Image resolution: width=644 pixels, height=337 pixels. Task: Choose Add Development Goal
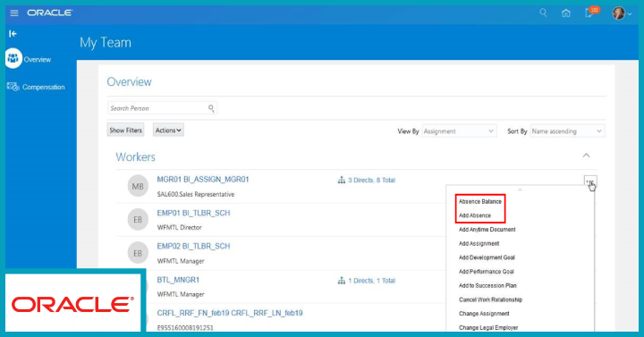(x=487, y=257)
